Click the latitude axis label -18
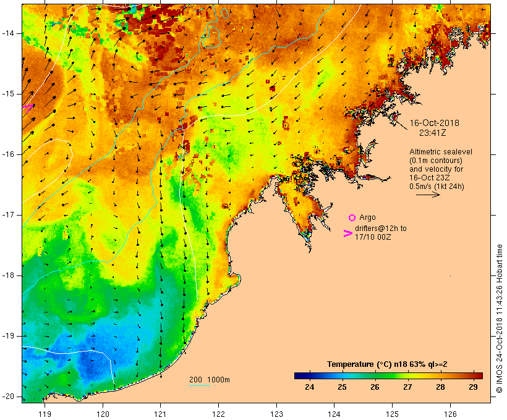507x420 pixels. click(8, 275)
